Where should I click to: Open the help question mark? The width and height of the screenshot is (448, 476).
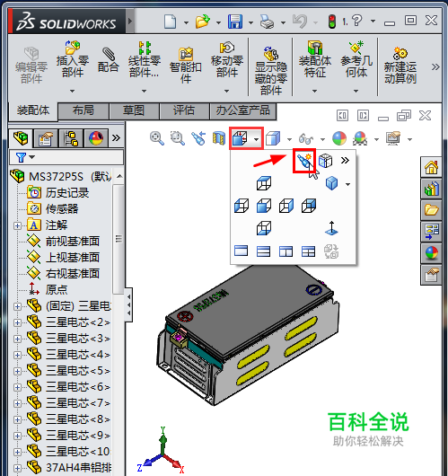pyautogui.click(x=357, y=21)
